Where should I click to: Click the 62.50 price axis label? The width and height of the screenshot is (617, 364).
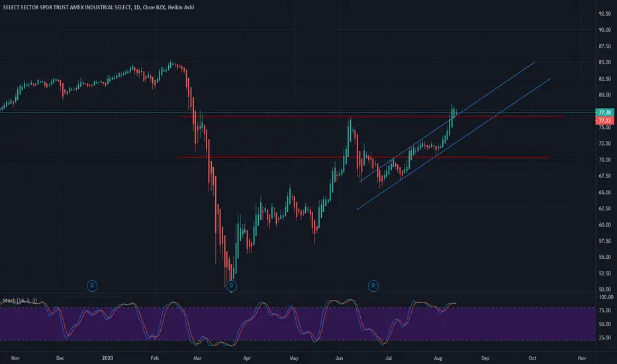(604, 208)
